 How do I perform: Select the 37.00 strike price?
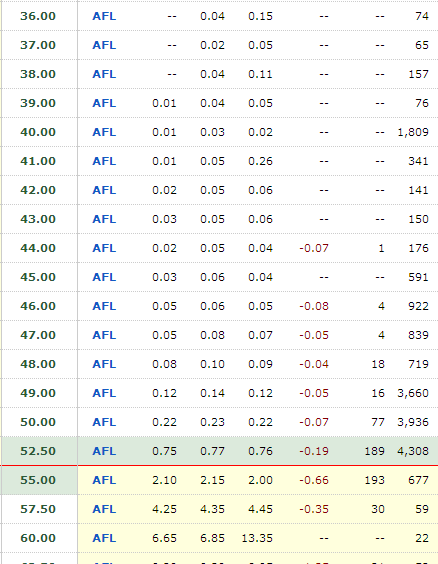38,45
